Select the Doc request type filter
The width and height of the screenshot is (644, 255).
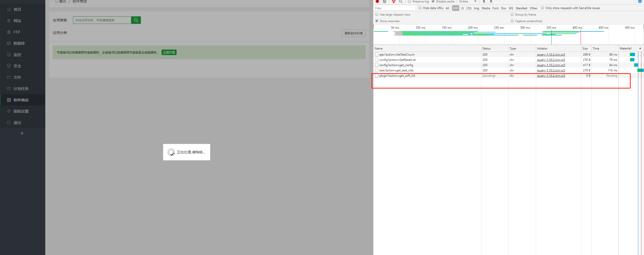click(504, 8)
